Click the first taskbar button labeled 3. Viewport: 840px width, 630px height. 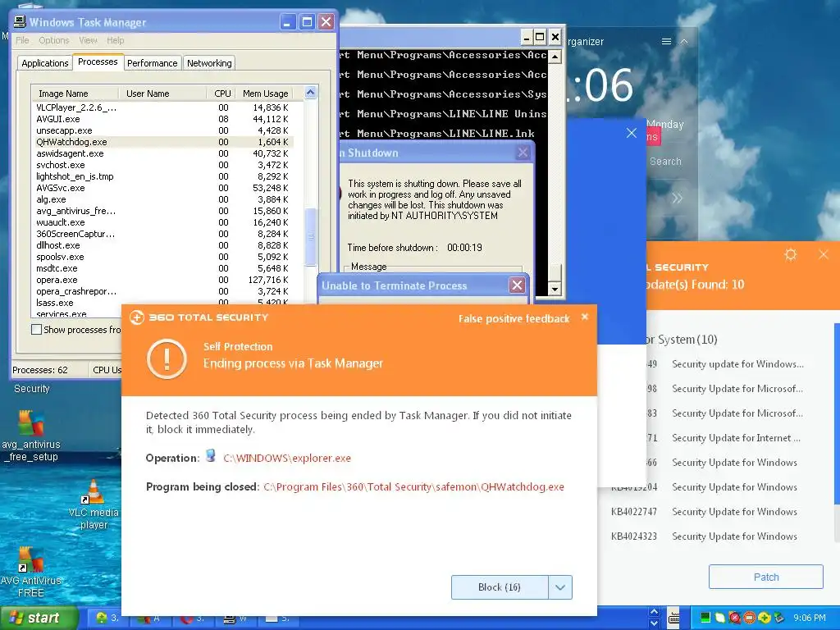click(x=107, y=619)
